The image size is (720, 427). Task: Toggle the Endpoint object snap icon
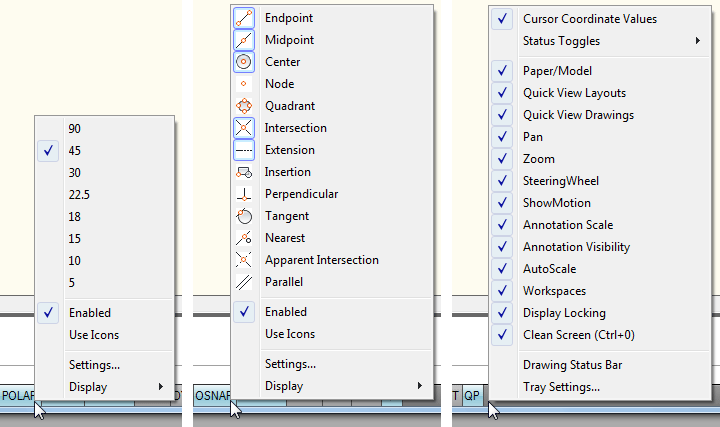pyautogui.click(x=244, y=18)
